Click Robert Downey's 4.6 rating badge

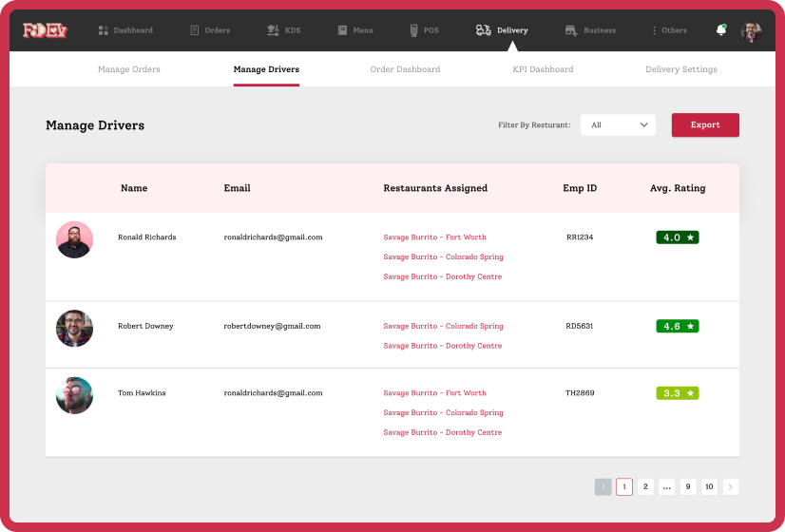[678, 326]
